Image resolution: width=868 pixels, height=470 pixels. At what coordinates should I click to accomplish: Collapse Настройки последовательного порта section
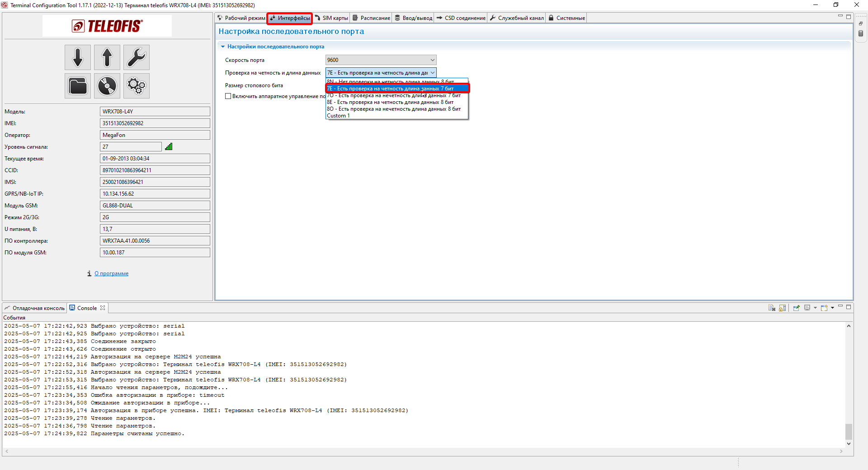click(x=223, y=47)
